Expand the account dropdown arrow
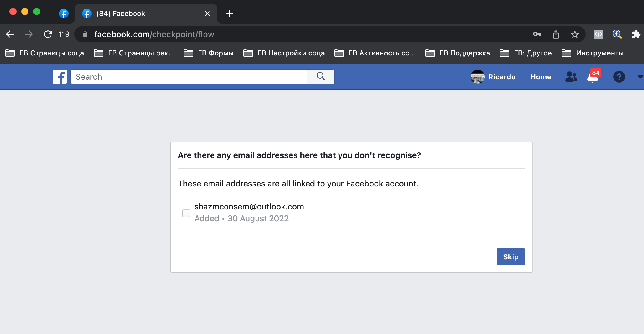Viewport: 644px width, 334px height. (x=640, y=77)
